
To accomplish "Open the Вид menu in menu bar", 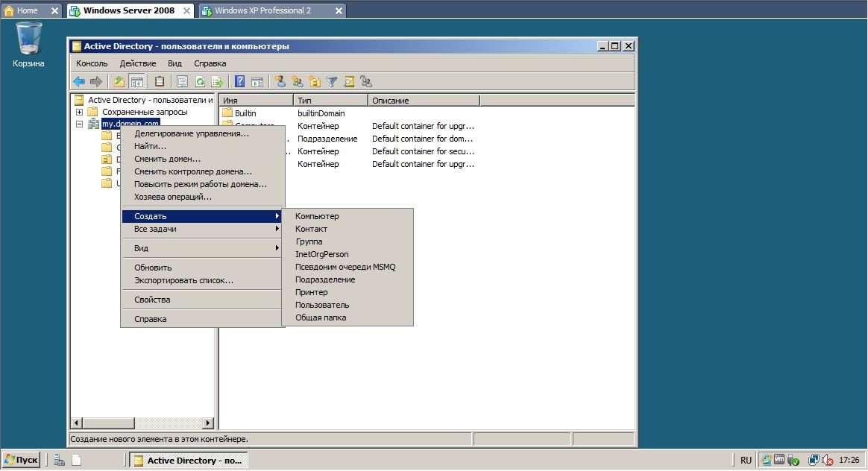I will (175, 63).
